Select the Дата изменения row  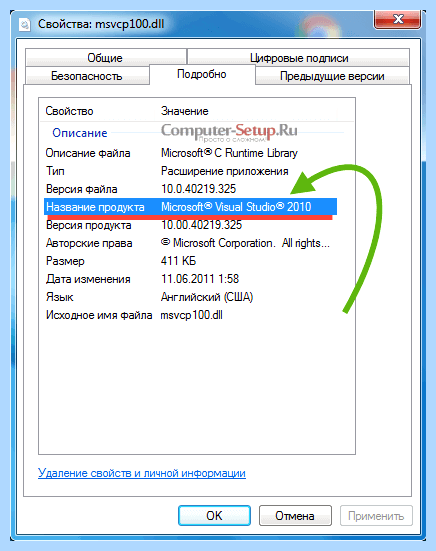190,279
